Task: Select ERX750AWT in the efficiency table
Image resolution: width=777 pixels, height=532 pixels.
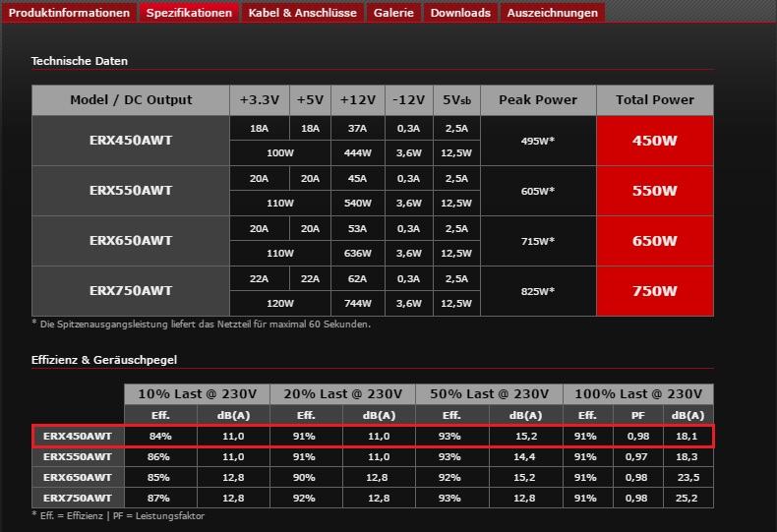Action: coord(78,498)
